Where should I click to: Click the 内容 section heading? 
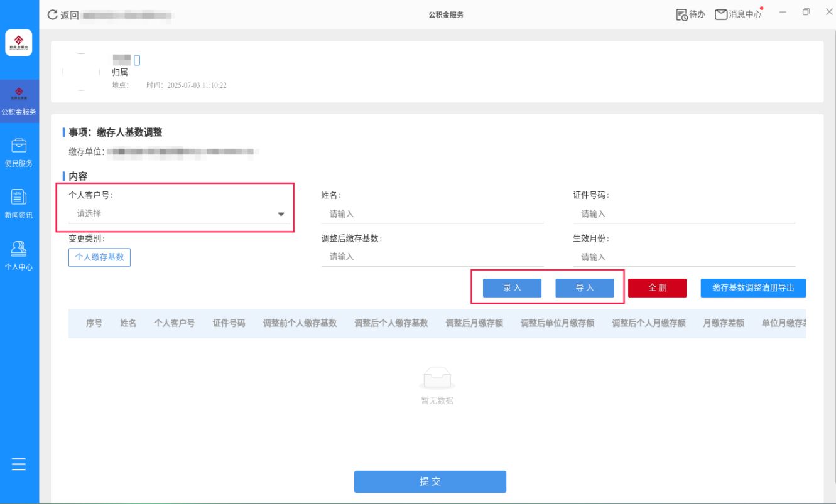77,177
